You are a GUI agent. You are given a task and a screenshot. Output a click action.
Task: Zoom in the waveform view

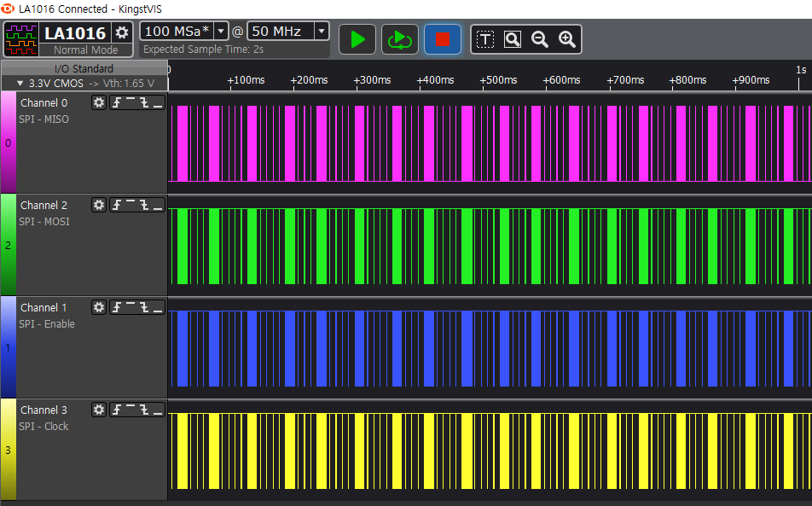click(566, 39)
